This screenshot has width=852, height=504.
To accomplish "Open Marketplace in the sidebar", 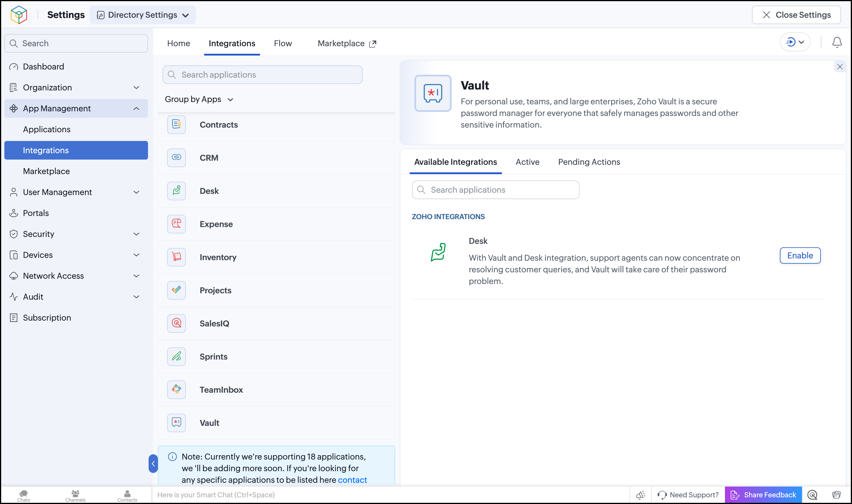I will 76,171.
